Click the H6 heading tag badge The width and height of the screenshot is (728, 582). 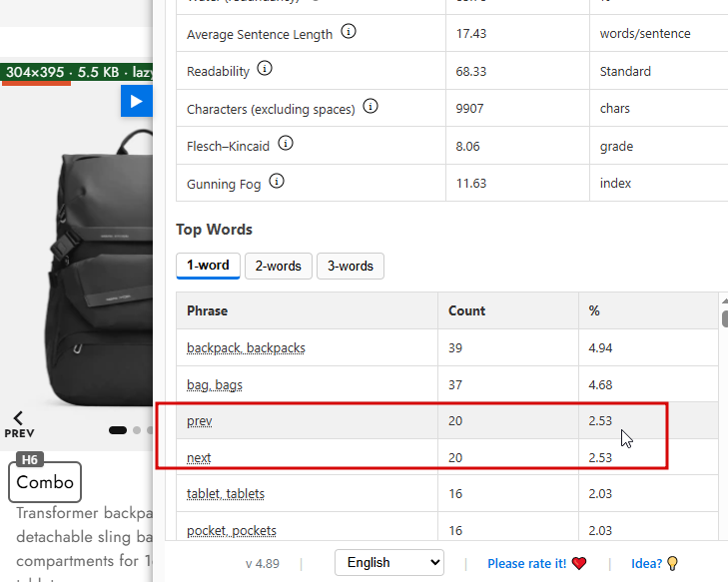pyautogui.click(x=30, y=459)
